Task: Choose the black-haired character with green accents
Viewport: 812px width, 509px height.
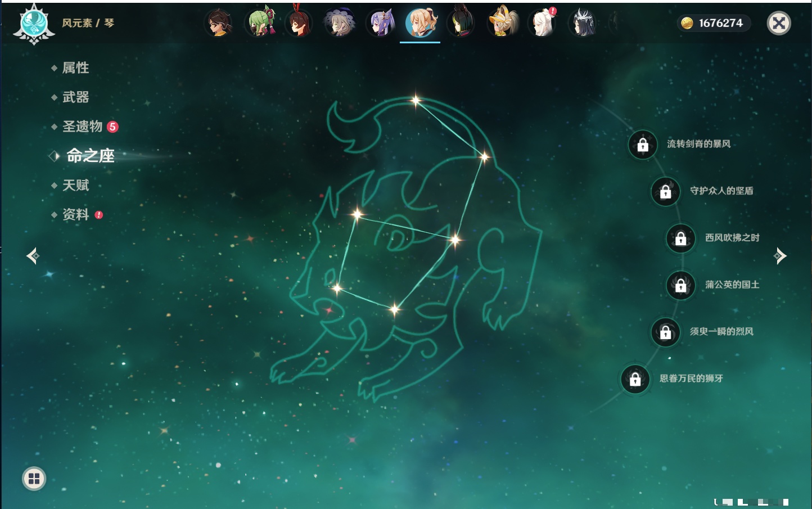Action: point(461,23)
